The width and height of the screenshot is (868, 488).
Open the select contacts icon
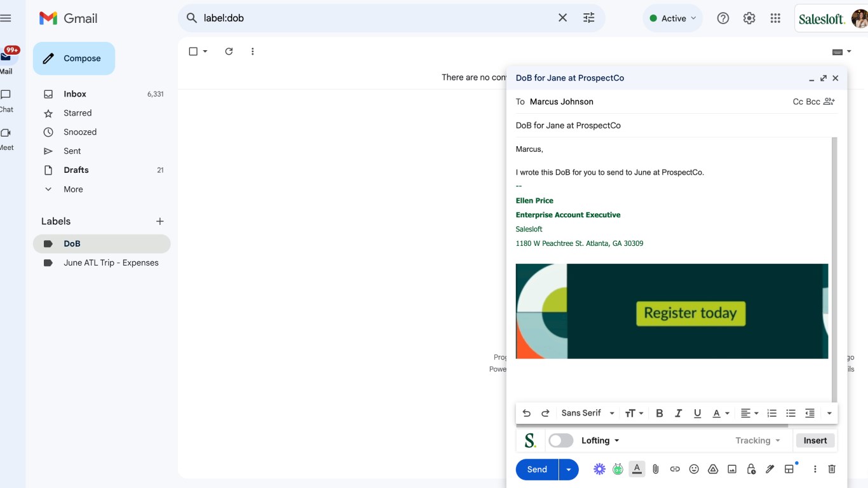coord(829,102)
